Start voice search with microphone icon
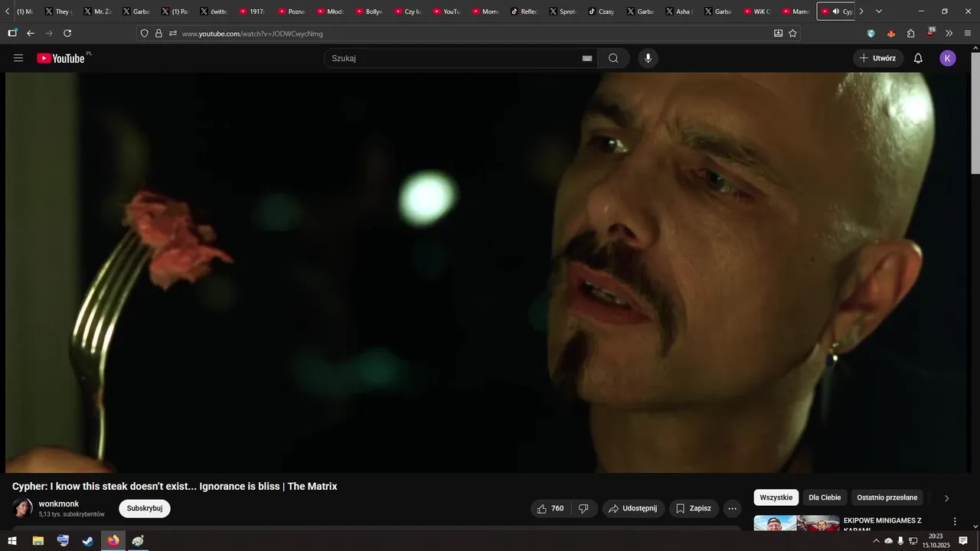Viewport: 980px width, 551px height. click(x=648, y=58)
